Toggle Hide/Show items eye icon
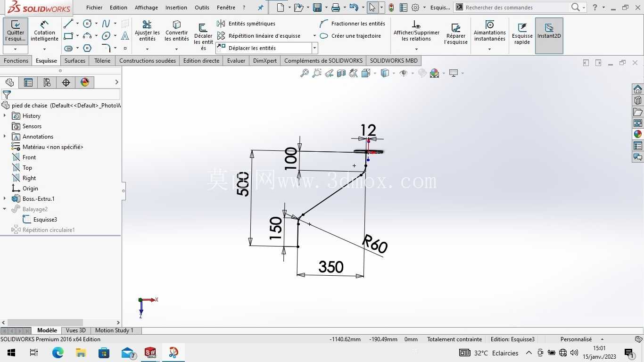This screenshot has height=362, width=644. tap(403, 73)
